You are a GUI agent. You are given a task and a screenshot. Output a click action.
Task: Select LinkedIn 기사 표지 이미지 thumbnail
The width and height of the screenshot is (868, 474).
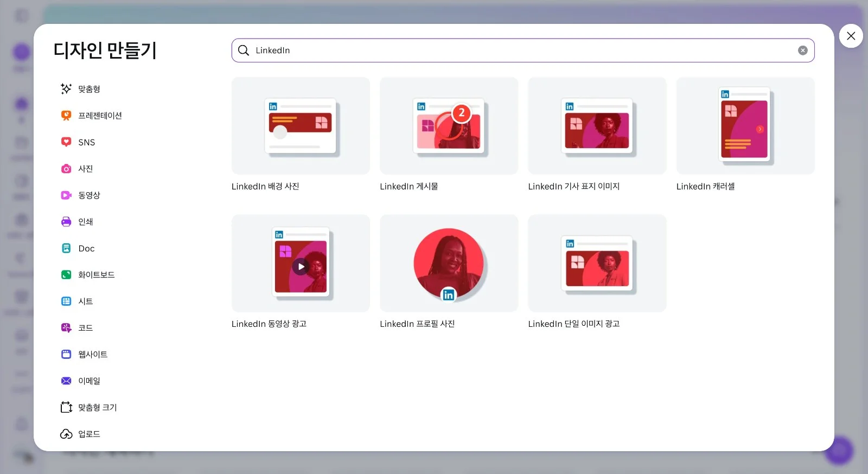coord(597,126)
